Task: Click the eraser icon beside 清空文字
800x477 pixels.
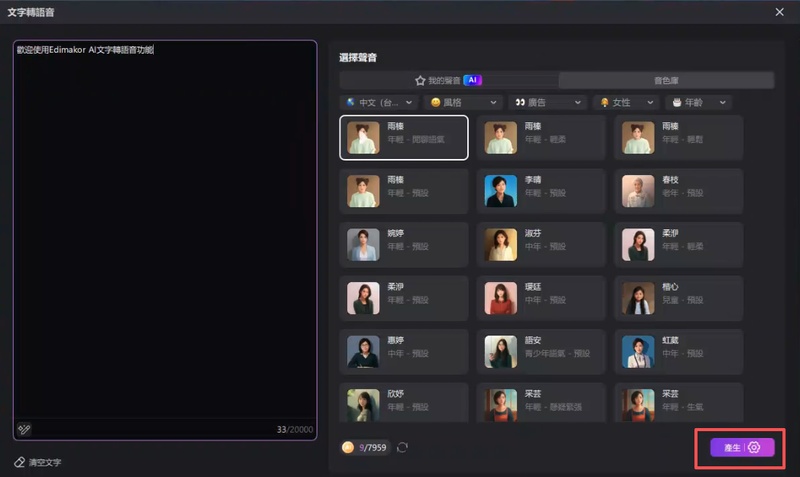Action: click(19, 462)
